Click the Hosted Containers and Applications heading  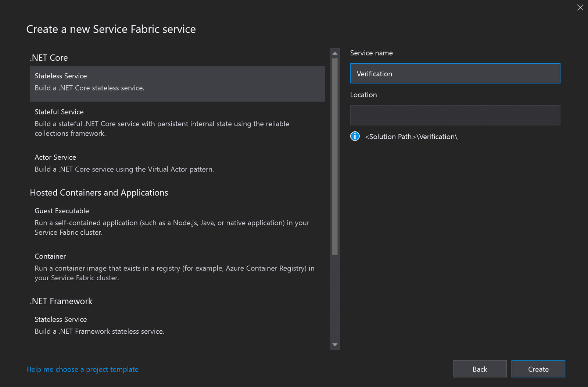[99, 192]
